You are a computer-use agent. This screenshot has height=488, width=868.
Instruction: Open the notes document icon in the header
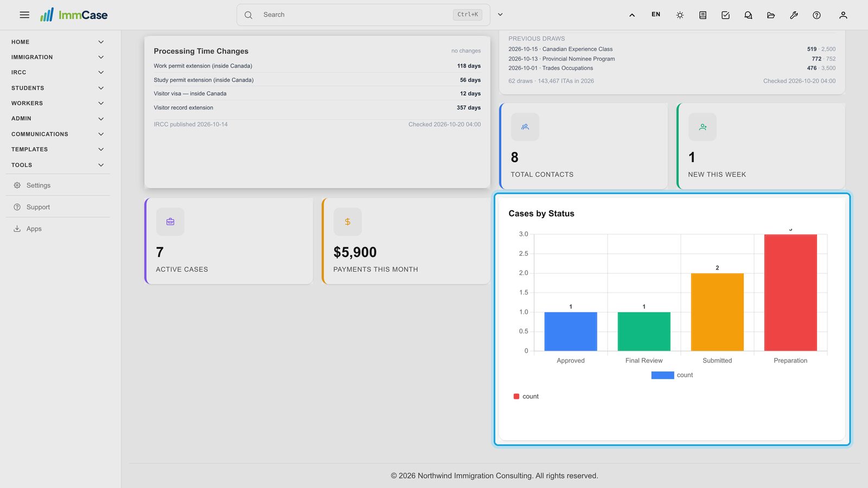[x=703, y=15]
